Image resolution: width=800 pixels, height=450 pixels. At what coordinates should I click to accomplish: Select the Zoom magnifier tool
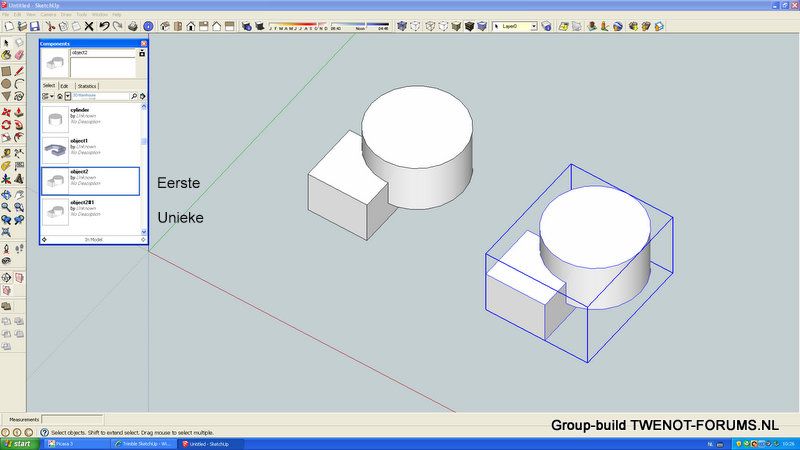coord(6,207)
